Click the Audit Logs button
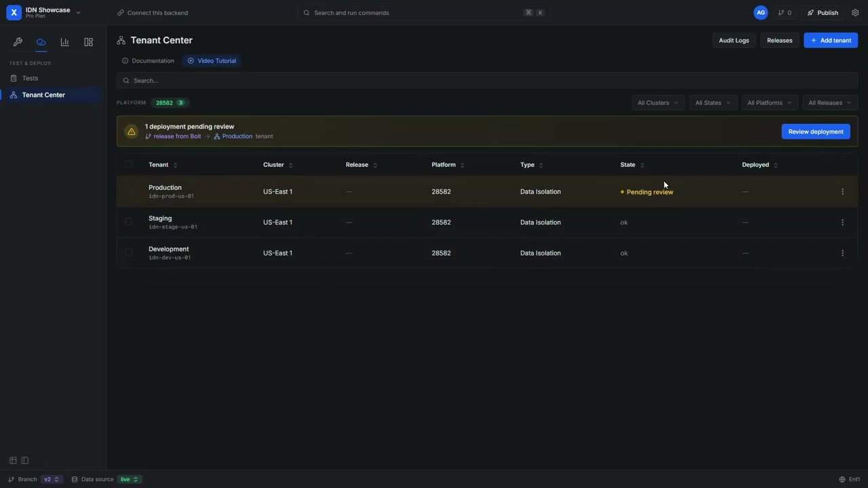Image resolution: width=868 pixels, height=488 pixels. pyautogui.click(x=734, y=41)
